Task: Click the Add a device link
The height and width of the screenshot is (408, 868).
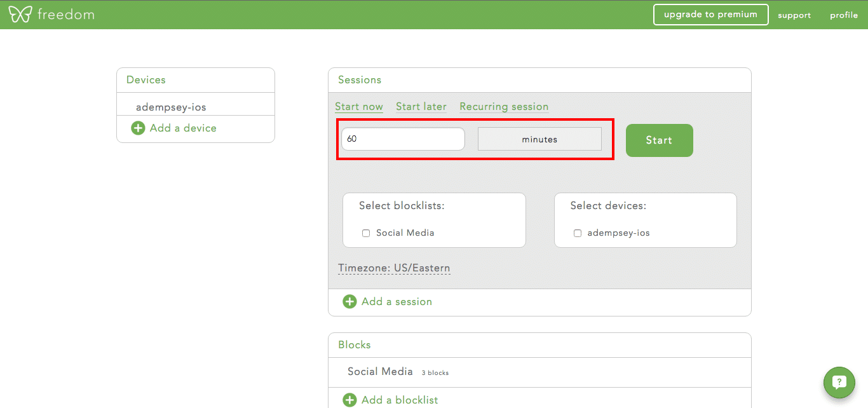Action: tap(183, 128)
